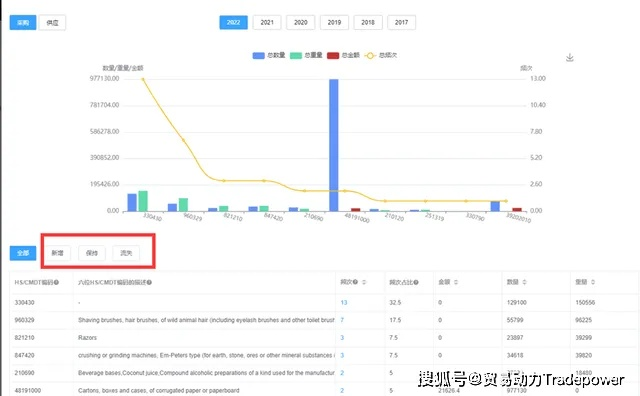Screen dimensions: 640x396
Task: Select HS code cell 48191000
Action: pyautogui.click(x=28, y=390)
